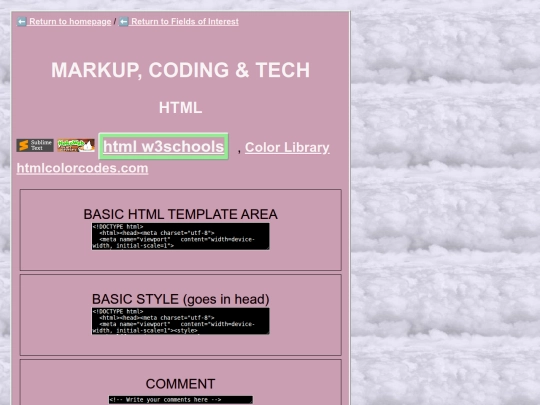540x405 pixels.
Task: Open htmlcolorcodes.com link
Action: (x=82, y=168)
